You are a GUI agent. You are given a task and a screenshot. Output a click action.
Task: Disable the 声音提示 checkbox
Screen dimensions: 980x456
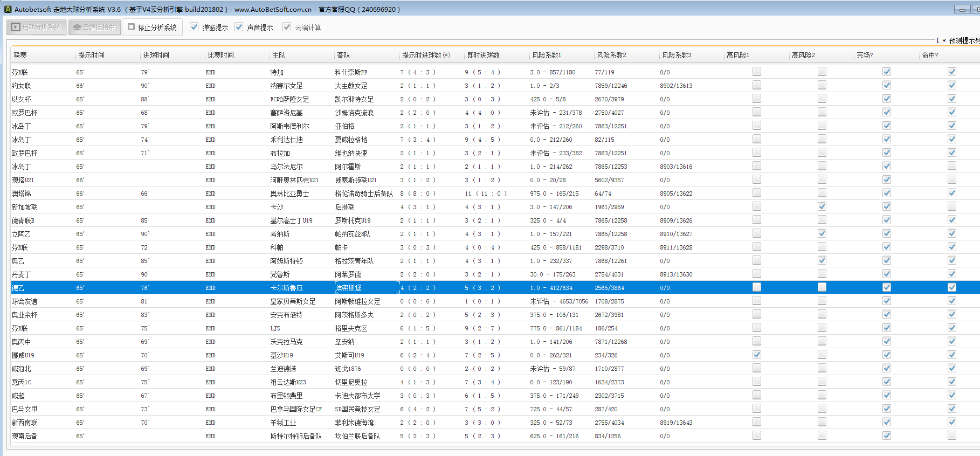[x=239, y=27]
